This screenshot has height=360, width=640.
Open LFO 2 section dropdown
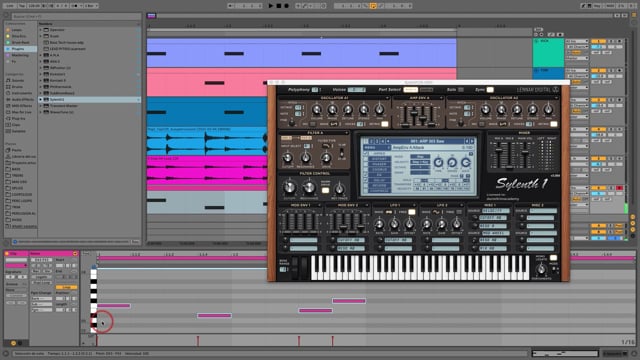(461, 205)
